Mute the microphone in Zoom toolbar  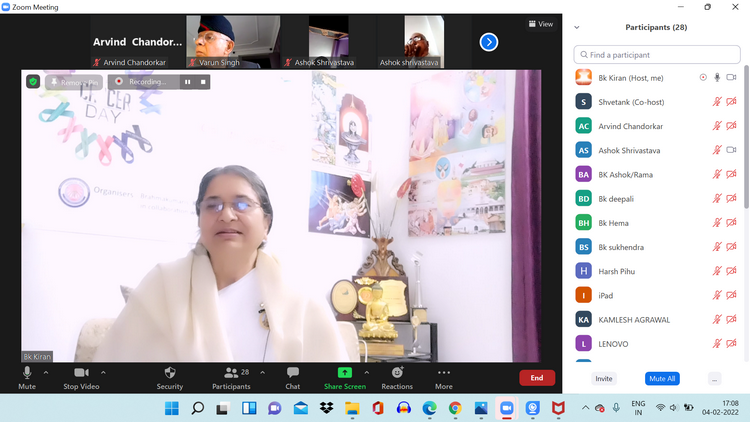pyautogui.click(x=27, y=378)
